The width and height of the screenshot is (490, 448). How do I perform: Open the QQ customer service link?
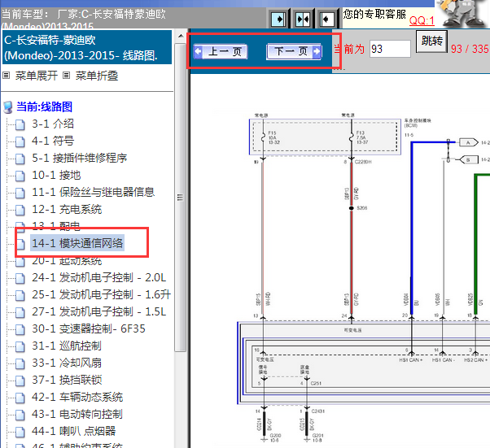[422, 20]
